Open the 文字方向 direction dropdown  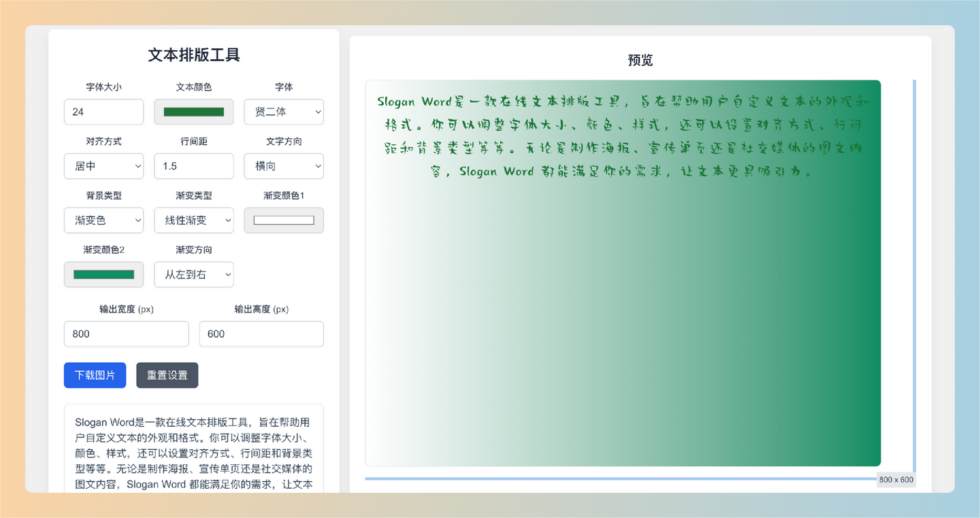pos(284,166)
